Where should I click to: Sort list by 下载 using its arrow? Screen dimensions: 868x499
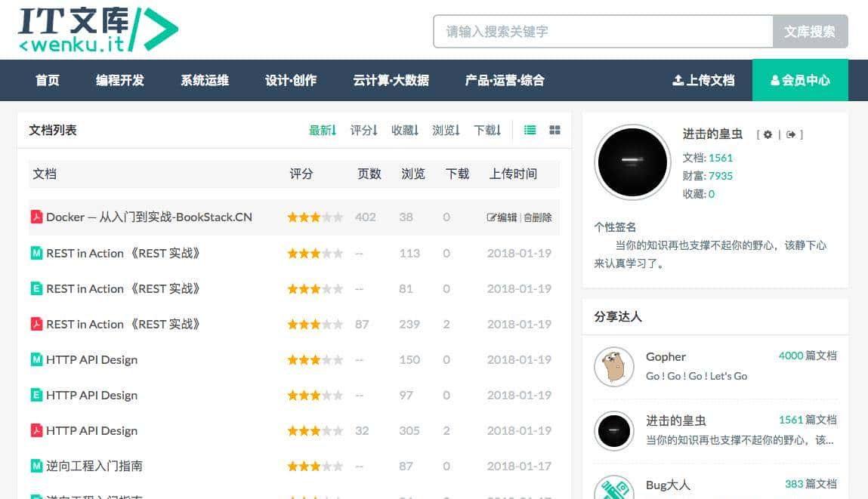click(x=499, y=130)
